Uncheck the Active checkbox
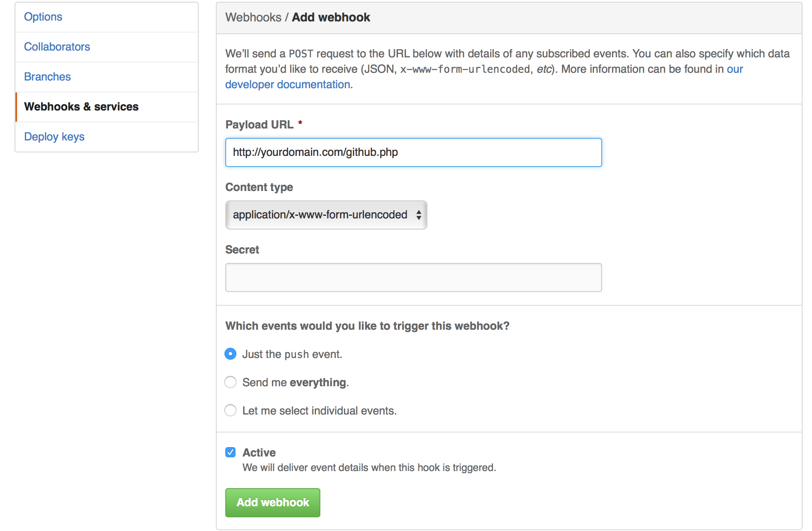Viewport: 812px width, 531px height. coord(230,452)
